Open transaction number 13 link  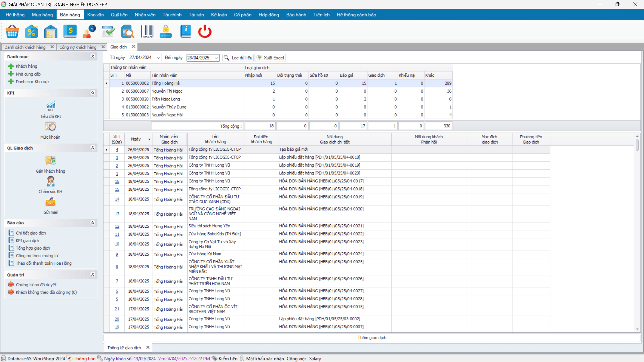(117, 214)
